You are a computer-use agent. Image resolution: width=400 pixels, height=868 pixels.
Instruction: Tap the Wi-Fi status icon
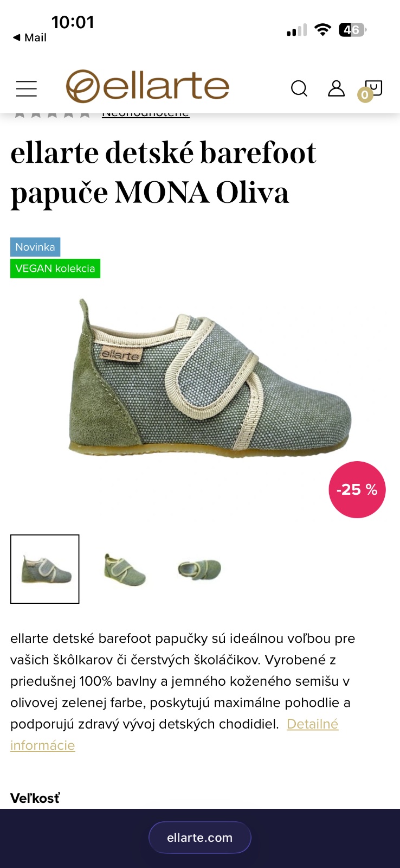pos(322,30)
